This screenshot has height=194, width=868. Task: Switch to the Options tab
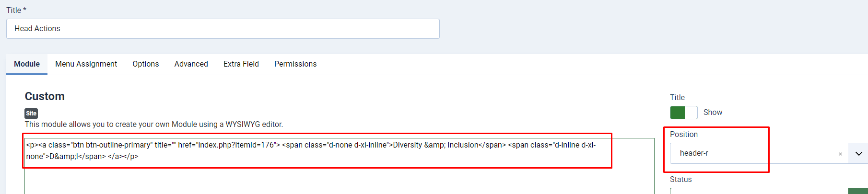145,64
